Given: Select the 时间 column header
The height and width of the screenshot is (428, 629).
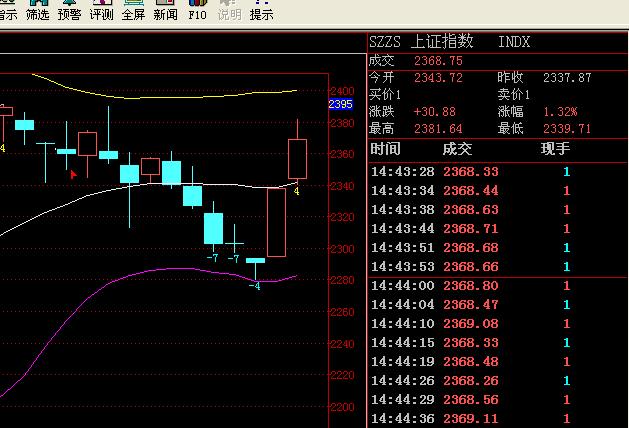Looking at the screenshot, I should [385, 149].
